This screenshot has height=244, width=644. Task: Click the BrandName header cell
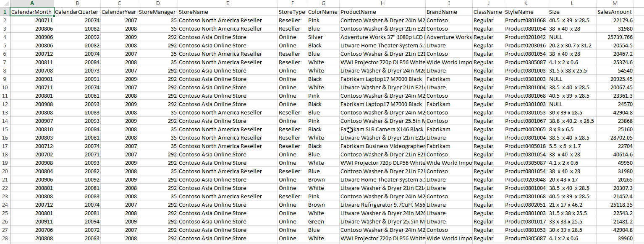click(x=449, y=12)
